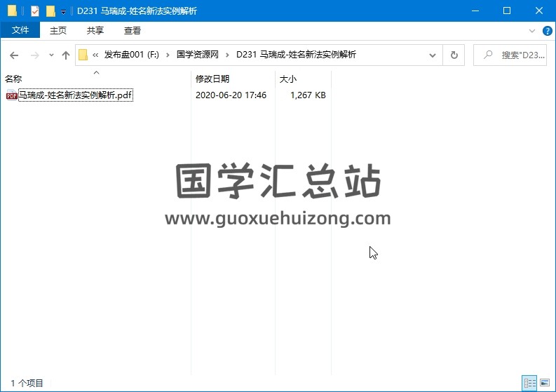Expand chevron after 国学资源网
Image resolution: width=556 pixels, height=392 pixels.
tap(227, 55)
